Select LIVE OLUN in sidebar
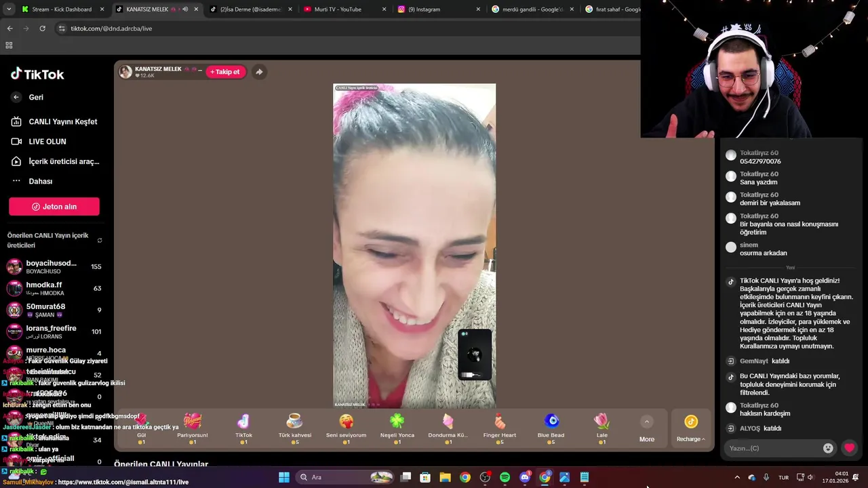Screen dimensions: 868x488 (x=39, y=141)
